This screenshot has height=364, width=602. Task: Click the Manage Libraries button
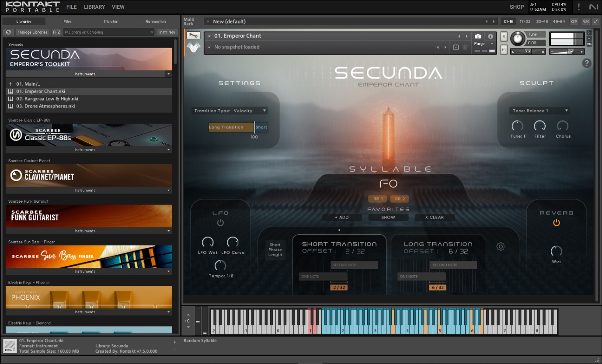[33, 32]
